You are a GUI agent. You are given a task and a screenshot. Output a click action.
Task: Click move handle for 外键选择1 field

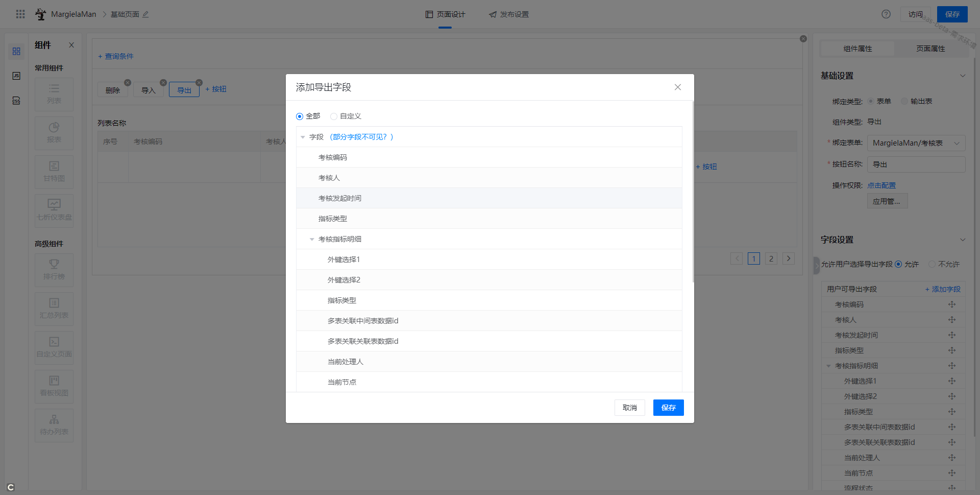[952, 381]
